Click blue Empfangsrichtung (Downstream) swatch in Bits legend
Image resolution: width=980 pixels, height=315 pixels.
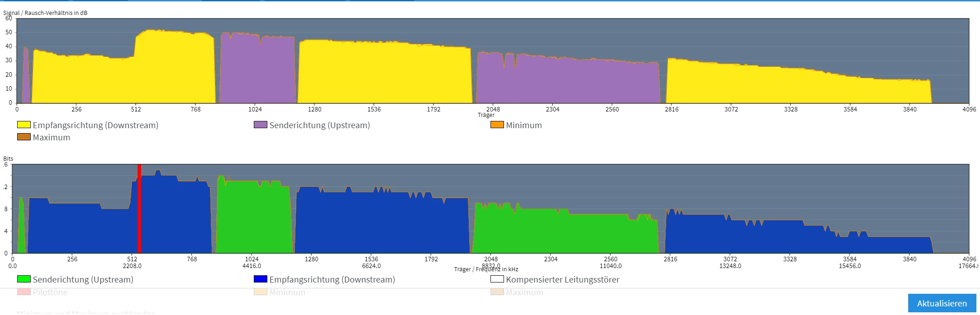(x=261, y=279)
